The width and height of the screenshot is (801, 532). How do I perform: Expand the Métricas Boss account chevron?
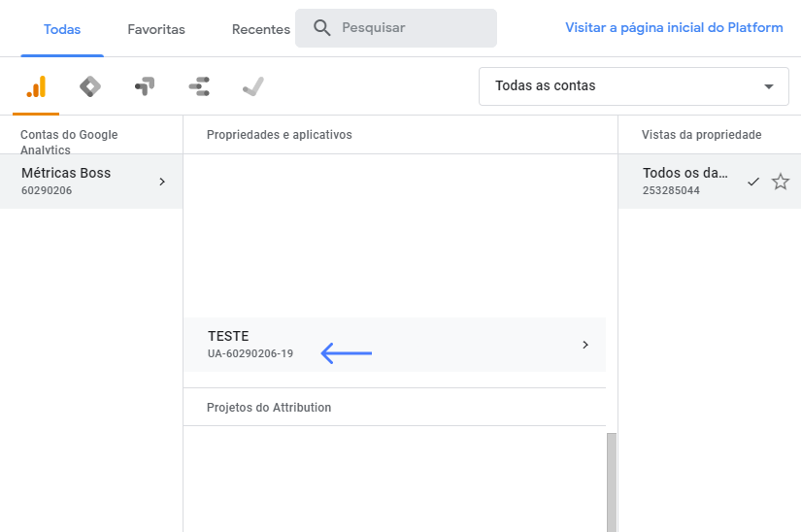click(x=162, y=182)
